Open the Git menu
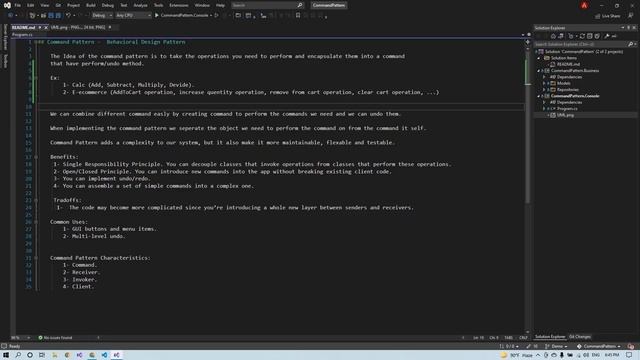This screenshot has height=360, width=640. point(58,5)
